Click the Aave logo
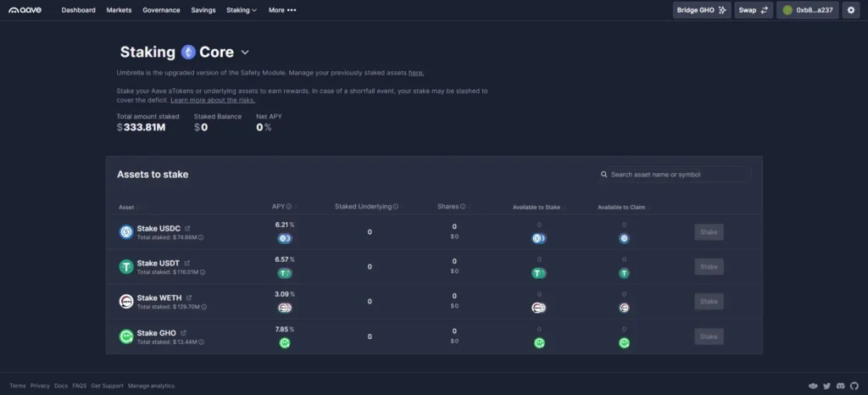The image size is (868, 395). click(25, 10)
